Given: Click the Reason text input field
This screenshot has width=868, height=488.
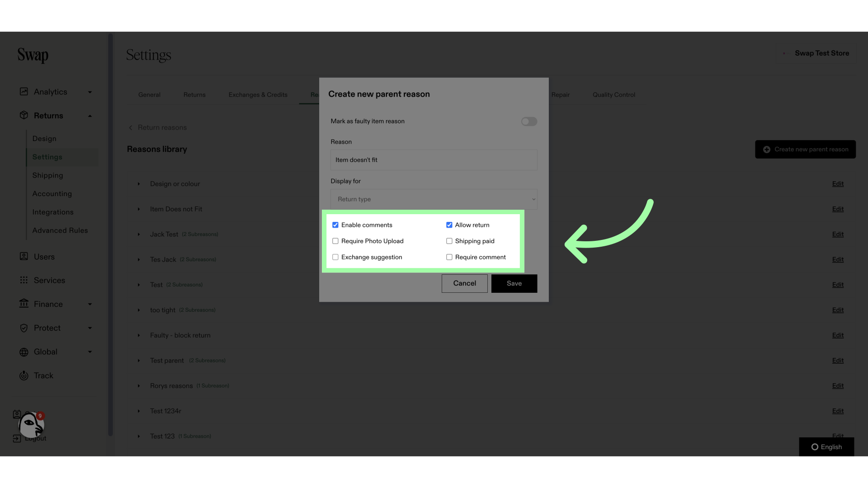Looking at the screenshot, I should point(434,160).
